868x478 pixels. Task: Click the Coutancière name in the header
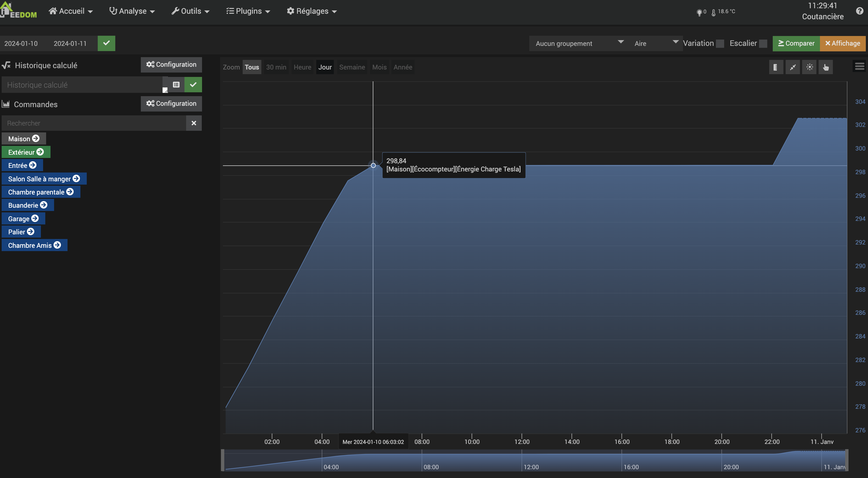click(822, 16)
